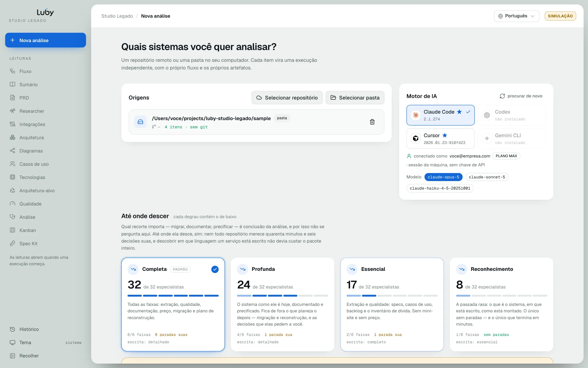The width and height of the screenshot is (588, 368).
Task: Click the Tecnologias chip icon
Action: coord(12,177)
